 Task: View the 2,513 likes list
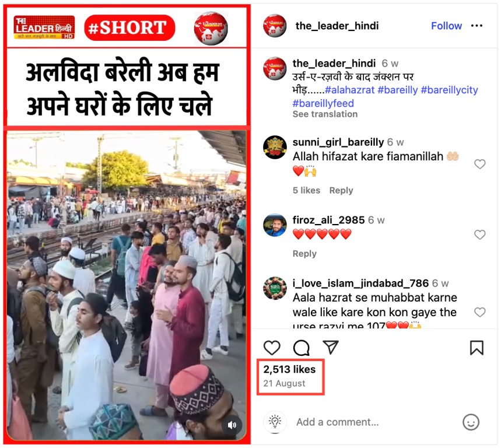click(x=289, y=369)
